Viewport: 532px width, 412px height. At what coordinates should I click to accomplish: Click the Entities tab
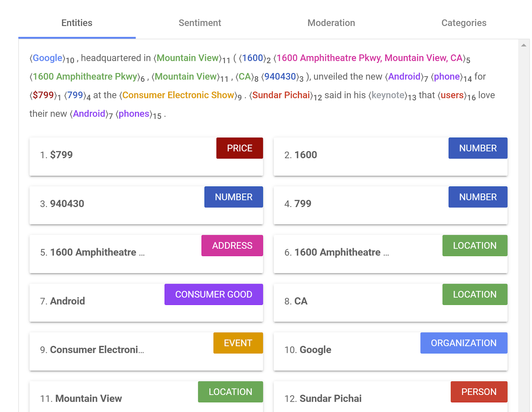77,23
